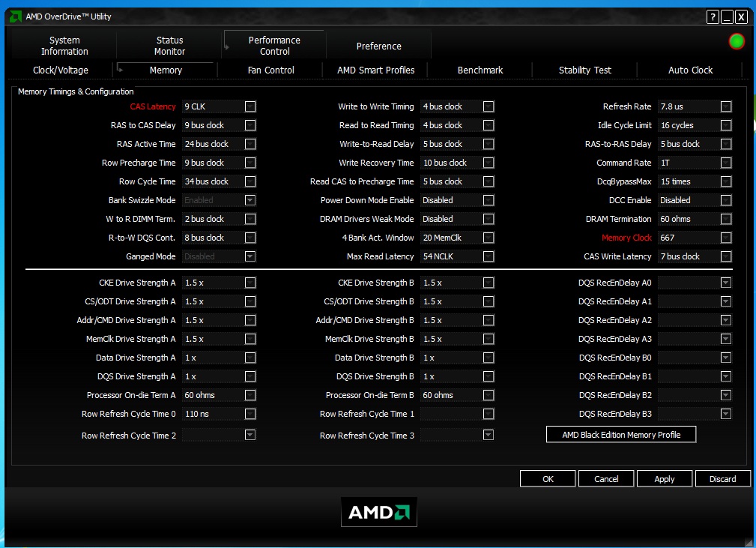Click the 'Read CAS to Precharge Time' label
Viewport: 756px width, 548px height.
click(362, 182)
